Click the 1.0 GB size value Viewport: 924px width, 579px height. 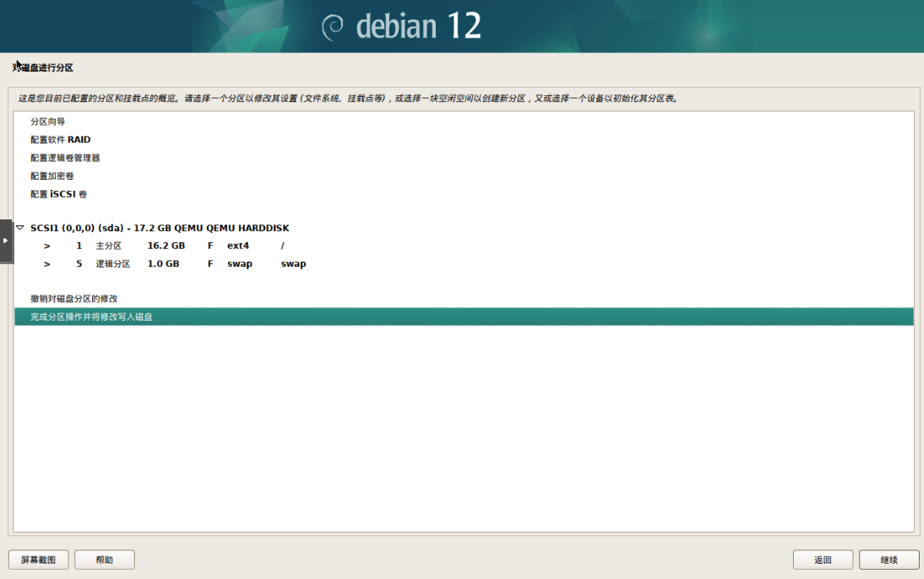tap(163, 264)
